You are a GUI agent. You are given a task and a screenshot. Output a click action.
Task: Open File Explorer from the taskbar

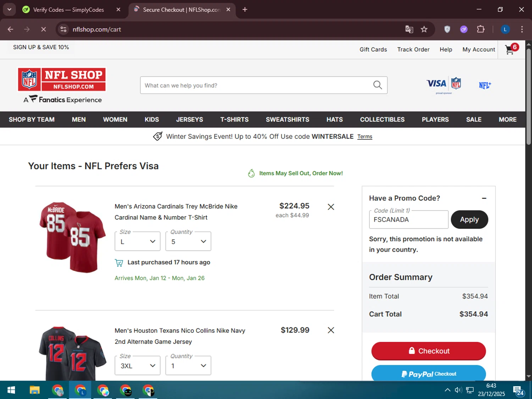point(34,390)
